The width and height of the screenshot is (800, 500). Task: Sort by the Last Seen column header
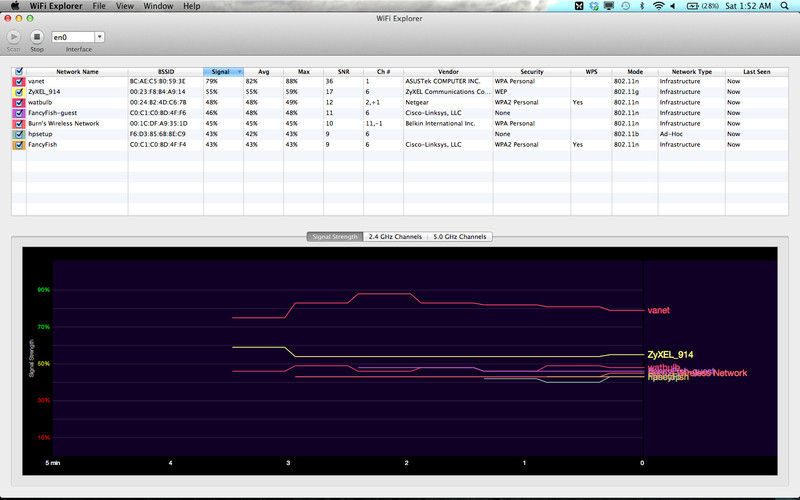click(x=757, y=71)
